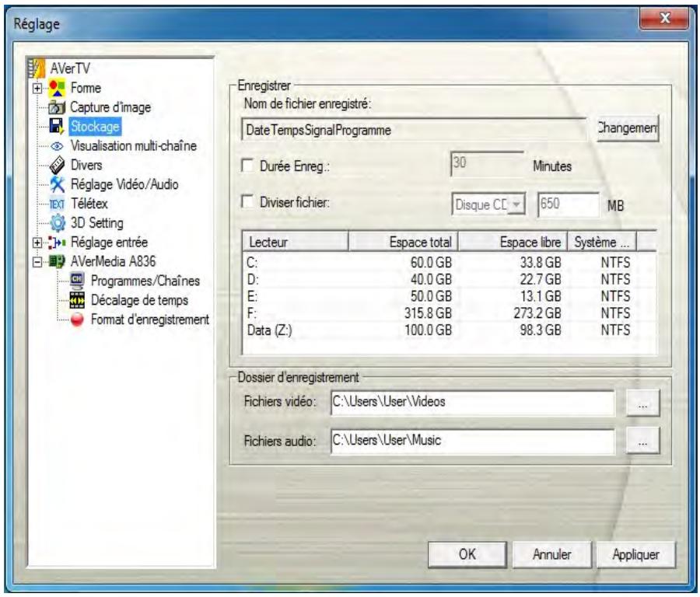Go to Réglage Vidéo/Audio
The width and height of the screenshot is (700, 597).
[124, 184]
